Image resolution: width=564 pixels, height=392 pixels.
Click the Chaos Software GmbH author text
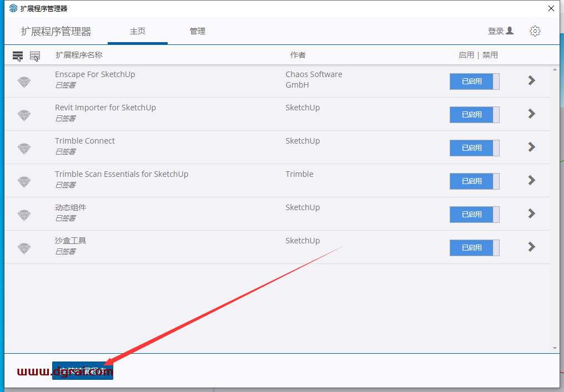314,79
